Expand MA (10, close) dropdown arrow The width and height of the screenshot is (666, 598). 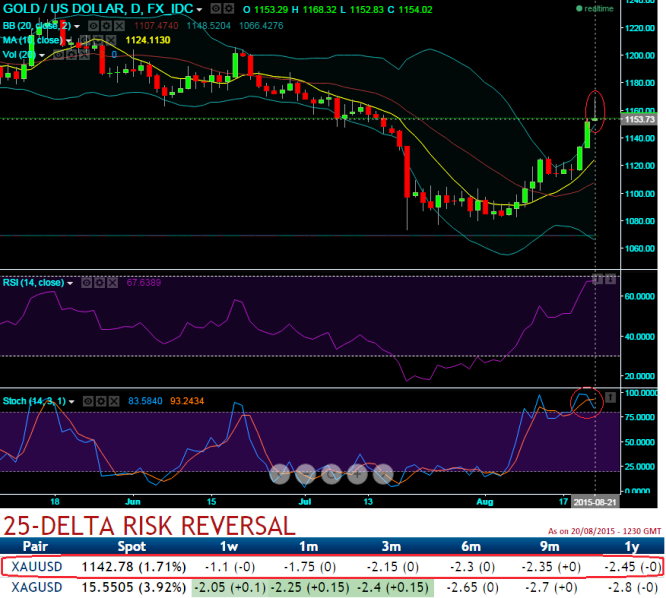(x=68, y=41)
